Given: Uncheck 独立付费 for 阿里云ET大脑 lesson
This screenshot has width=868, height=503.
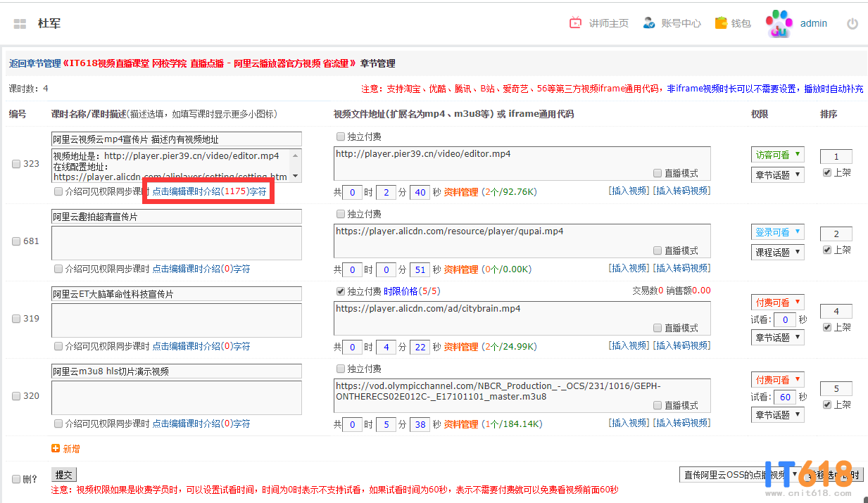Looking at the screenshot, I should tap(341, 291).
